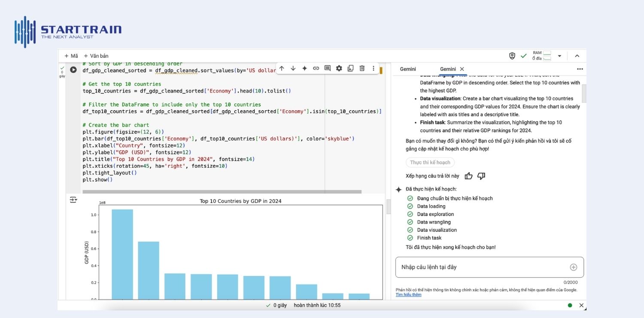Give thumbs down to the Gemini response
Image resolution: width=644 pixels, height=318 pixels.
pyautogui.click(x=481, y=176)
